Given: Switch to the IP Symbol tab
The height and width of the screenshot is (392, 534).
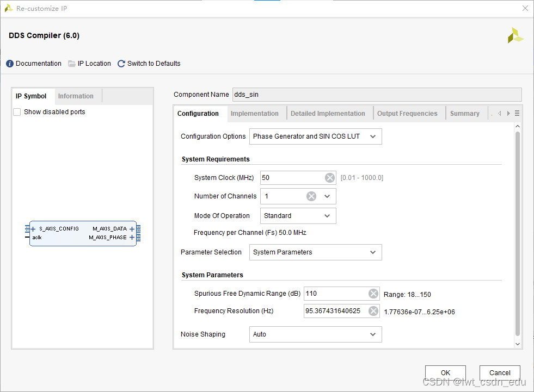Looking at the screenshot, I should (31, 96).
